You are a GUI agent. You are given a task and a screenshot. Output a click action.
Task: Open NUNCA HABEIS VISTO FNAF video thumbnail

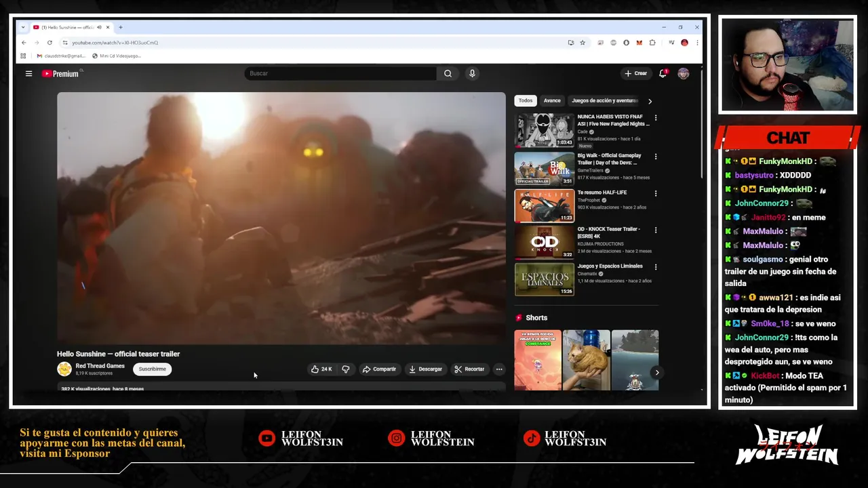tap(545, 130)
